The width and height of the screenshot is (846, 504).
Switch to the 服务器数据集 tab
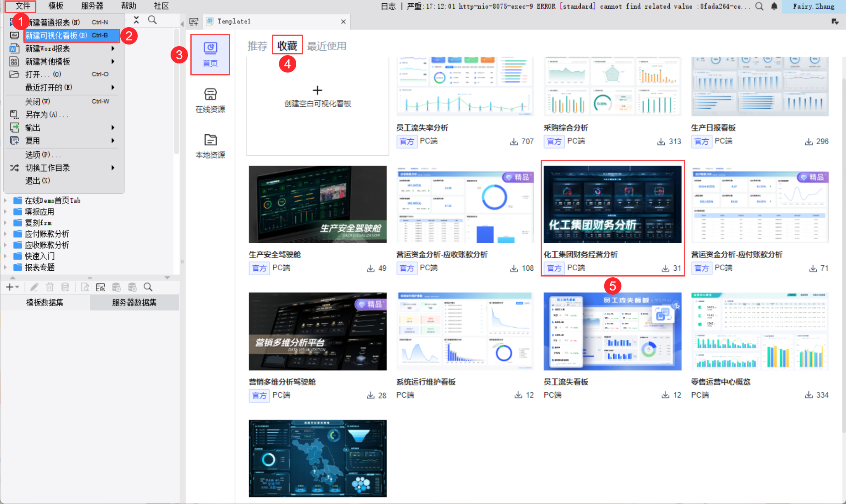[134, 302]
